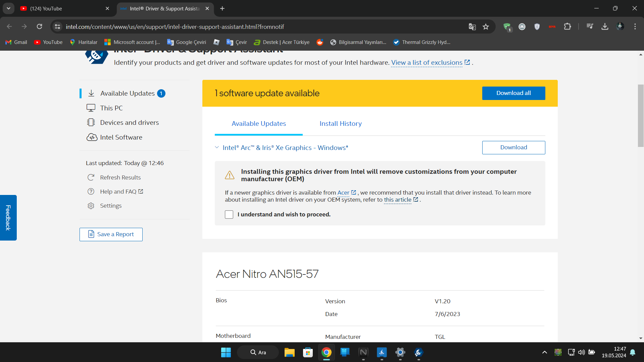644x362 pixels.
Task: Open the Gmail bookmark
Action: pyautogui.click(x=16, y=42)
